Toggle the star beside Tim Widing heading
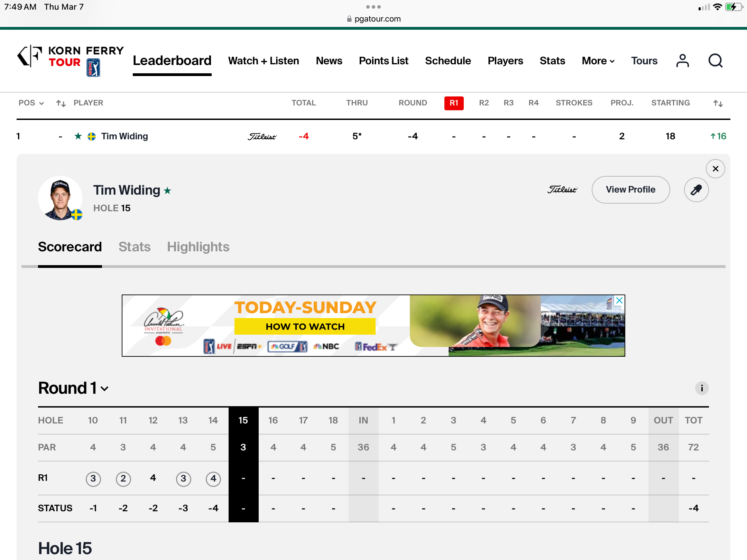This screenshot has width=747, height=560. pos(167,191)
